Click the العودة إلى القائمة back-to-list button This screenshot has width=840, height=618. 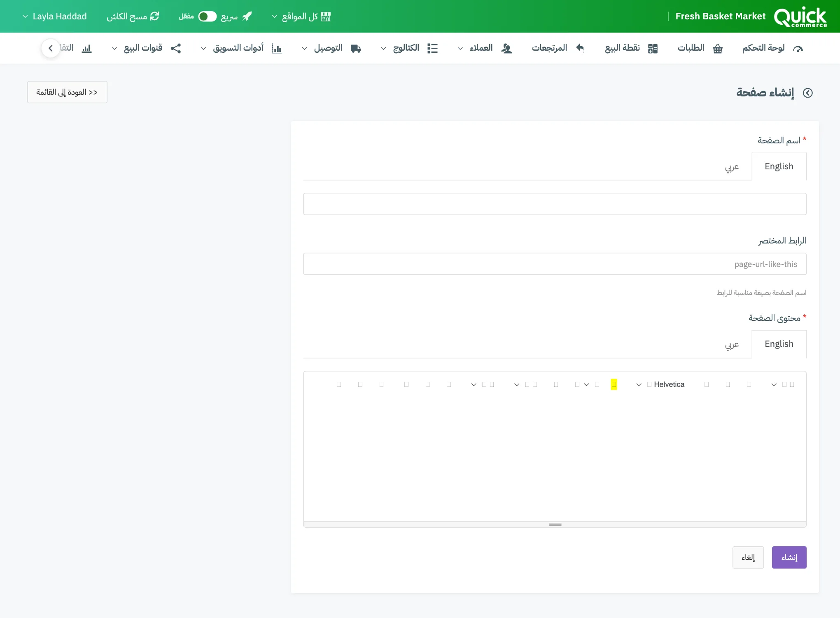(67, 92)
